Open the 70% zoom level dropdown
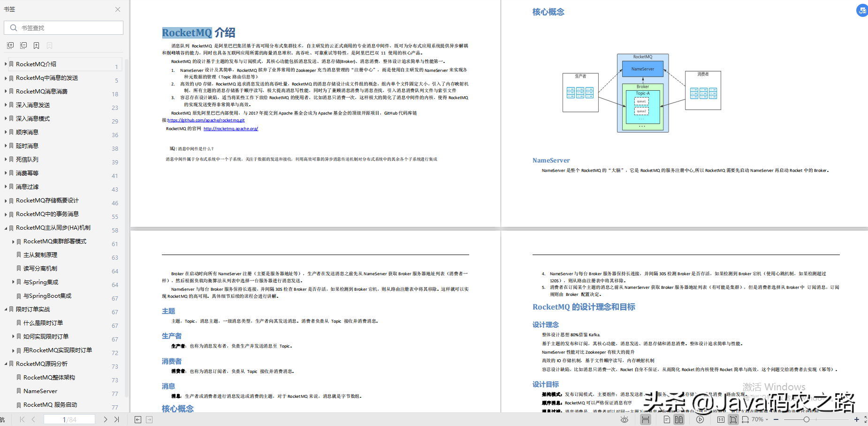This screenshot has height=426, width=868. (760, 419)
